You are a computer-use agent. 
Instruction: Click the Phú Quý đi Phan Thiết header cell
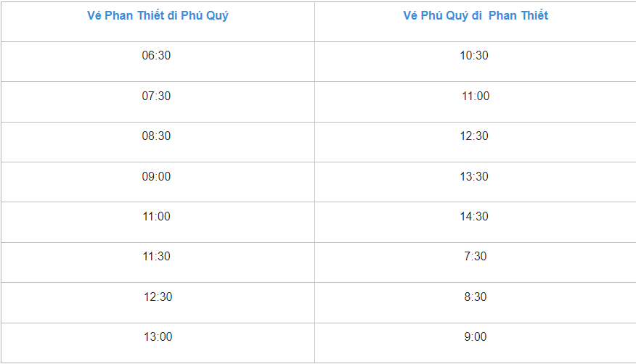pyautogui.click(x=476, y=22)
